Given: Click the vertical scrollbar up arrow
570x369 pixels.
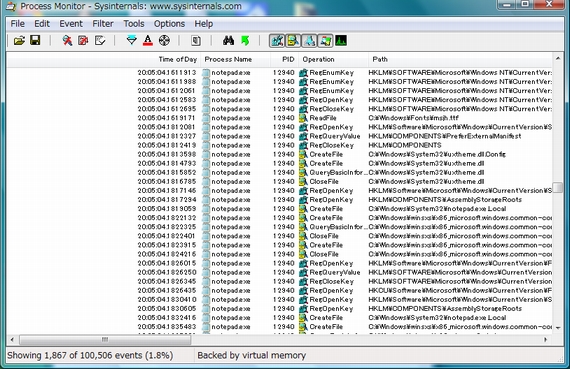Looking at the screenshot, I should point(558,58).
